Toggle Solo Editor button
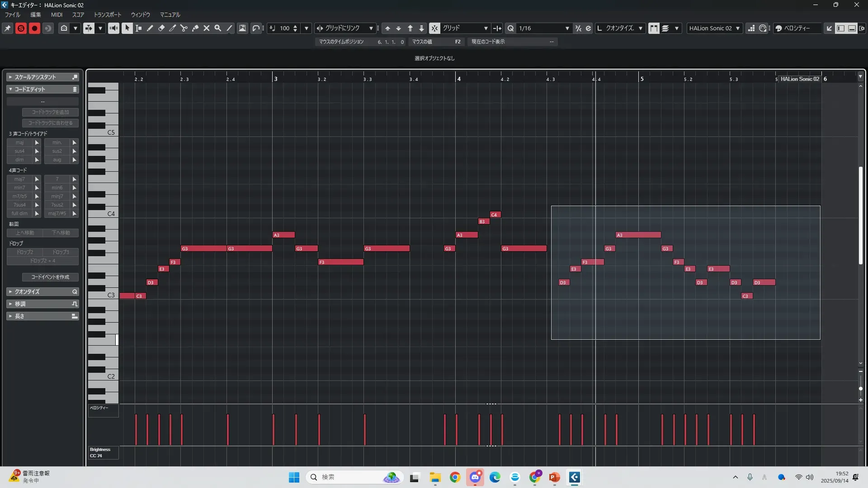 click(21, 28)
